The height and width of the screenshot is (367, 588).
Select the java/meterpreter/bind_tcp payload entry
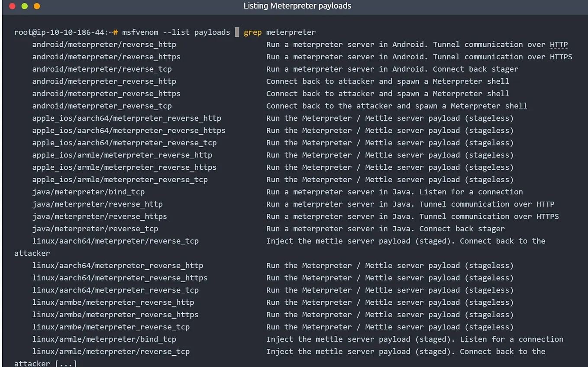88,192
